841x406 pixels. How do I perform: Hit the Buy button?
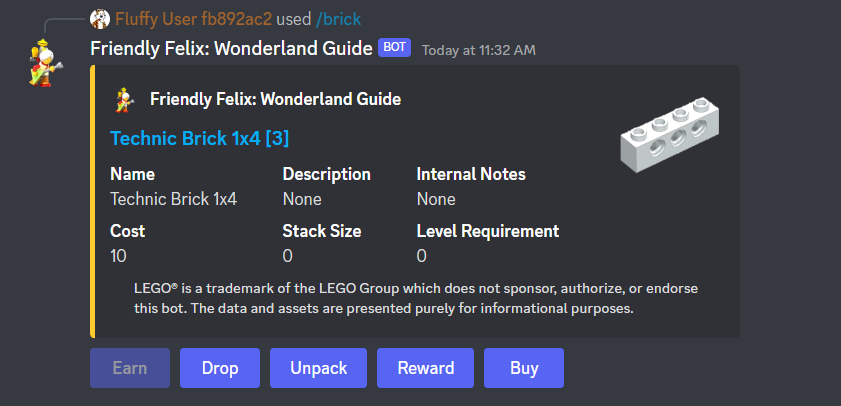coord(524,368)
